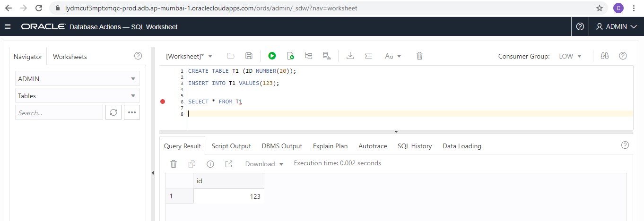Viewport: 644px width, 221px height.
Task: Select row number 1 in results
Action: 180,196
